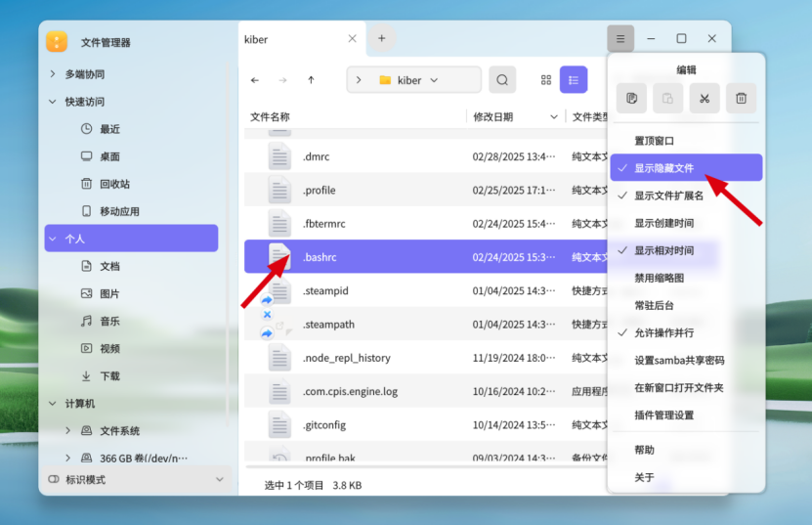Click the copy icon in the edit menu
The height and width of the screenshot is (525, 812).
pyautogui.click(x=631, y=98)
